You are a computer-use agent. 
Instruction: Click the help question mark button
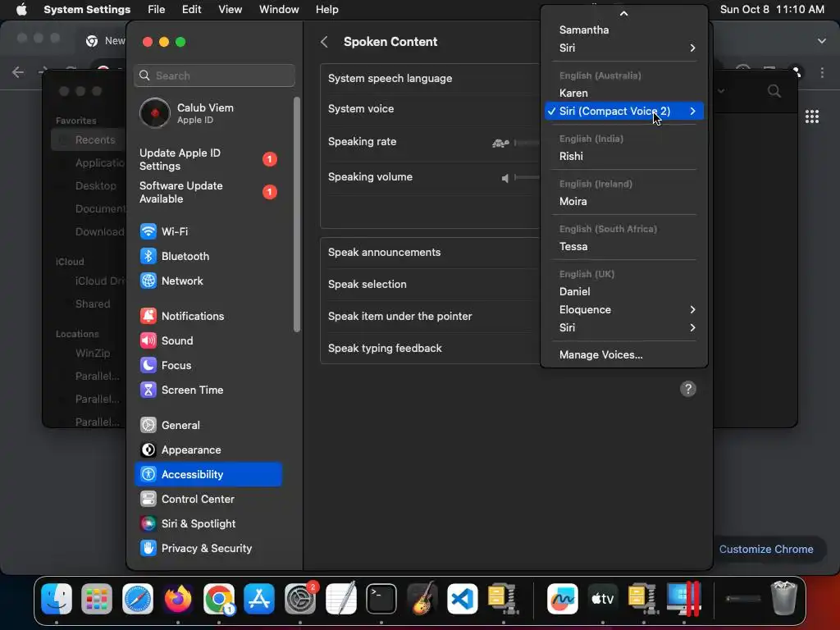pyautogui.click(x=688, y=389)
